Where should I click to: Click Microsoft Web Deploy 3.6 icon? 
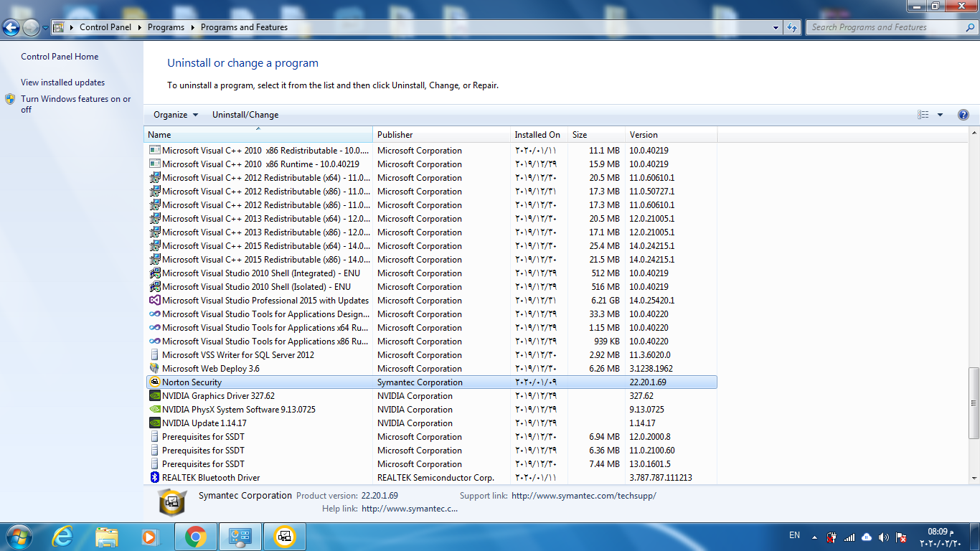coord(154,369)
